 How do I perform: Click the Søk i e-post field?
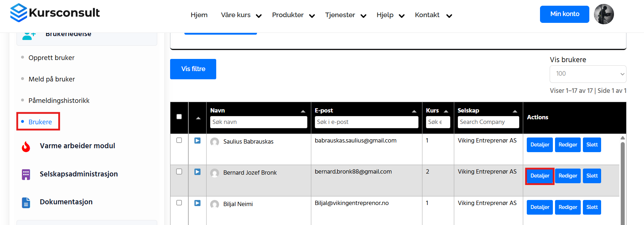(366, 122)
